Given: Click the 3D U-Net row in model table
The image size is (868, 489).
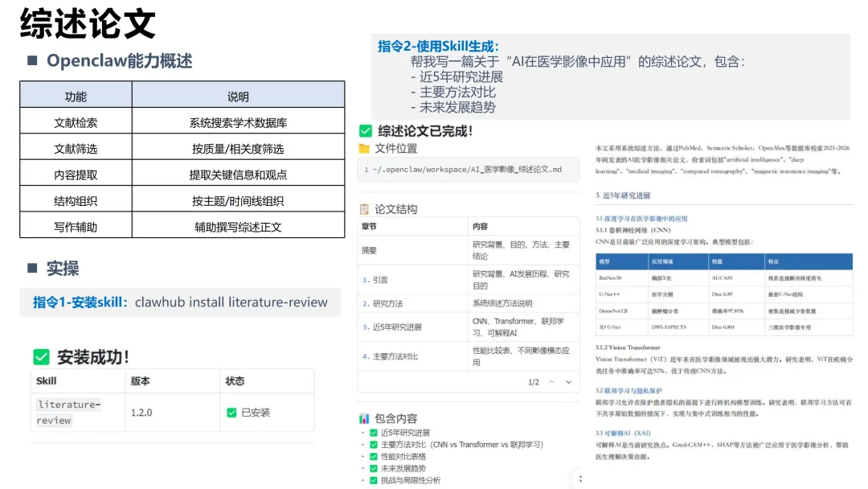Looking at the screenshot, I should coord(724,327).
